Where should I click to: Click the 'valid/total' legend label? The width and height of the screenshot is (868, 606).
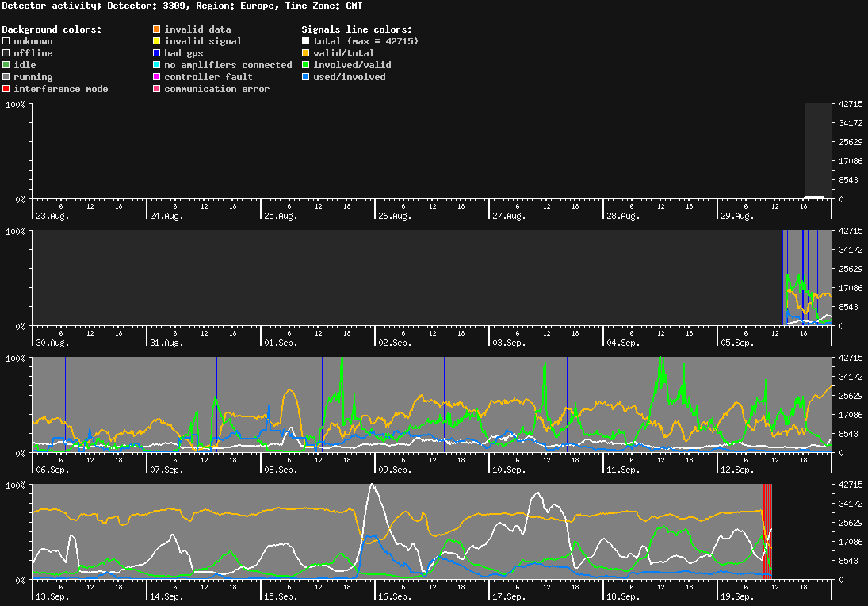tap(344, 53)
